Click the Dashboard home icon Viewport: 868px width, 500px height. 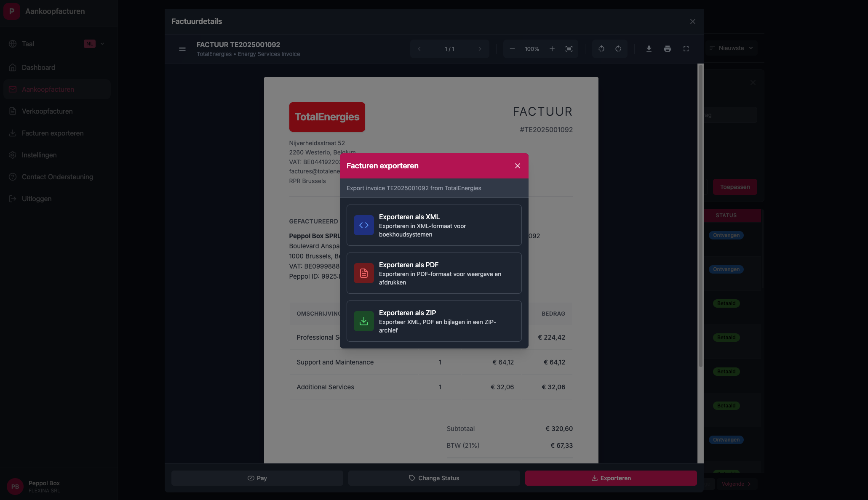coord(13,67)
